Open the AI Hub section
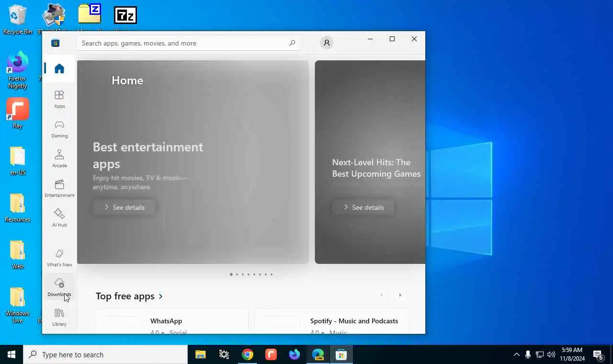This screenshot has height=364, width=613. (x=59, y=218)
